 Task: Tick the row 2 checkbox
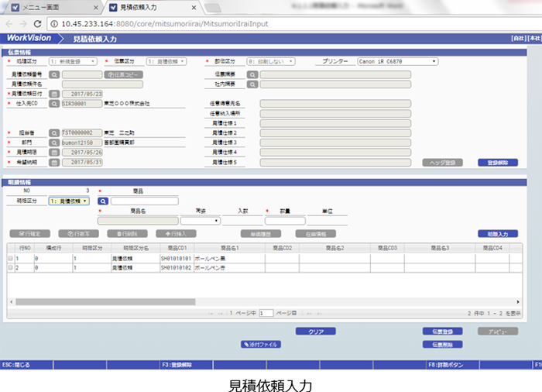pos(10,267)
